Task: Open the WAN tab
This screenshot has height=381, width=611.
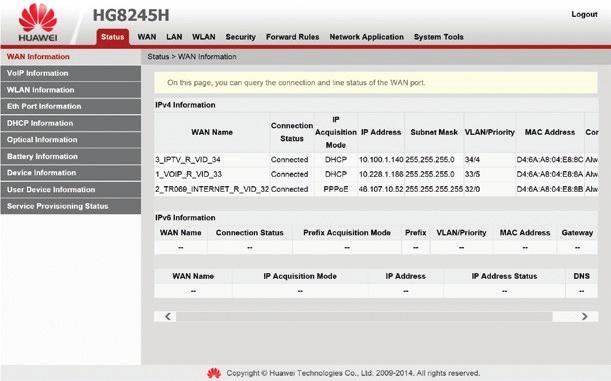Action: point(147,37)
